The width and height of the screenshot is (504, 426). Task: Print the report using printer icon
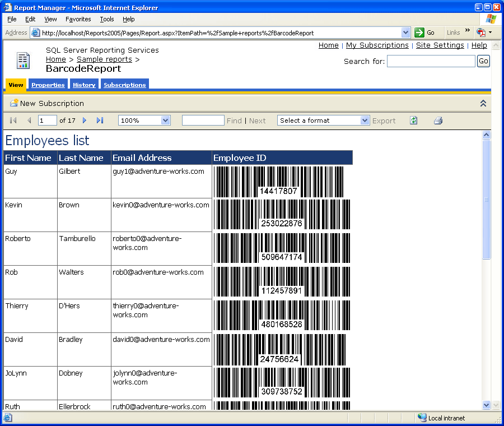click(438, 121)
